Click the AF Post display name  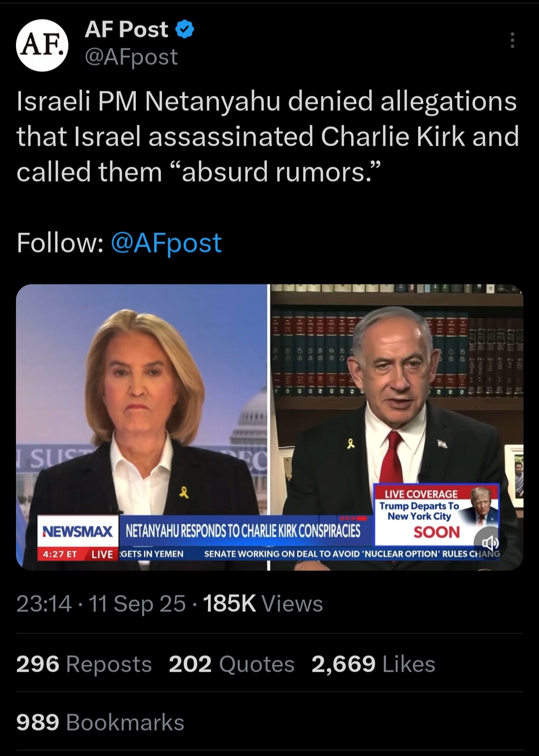coord(127,30)
